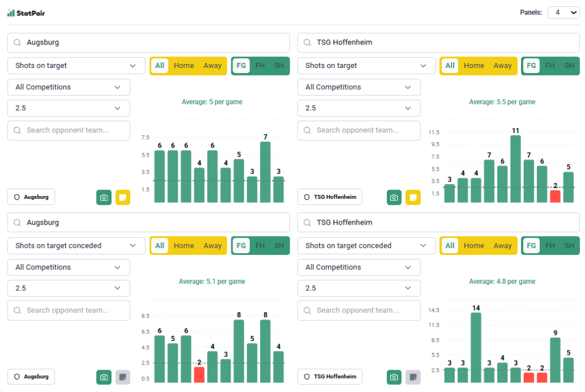Click the red bar in bottom Augsburg chart
Viewport: 585px width, 392px height.
(199, 374)
